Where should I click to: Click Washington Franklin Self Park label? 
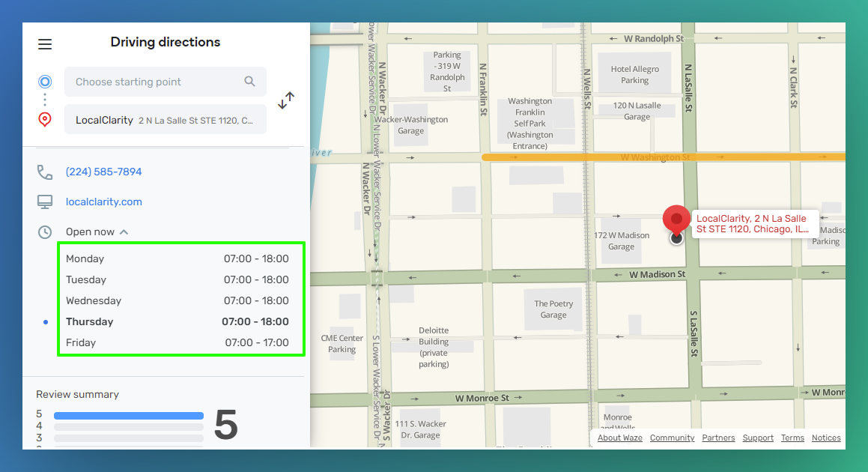529,124
